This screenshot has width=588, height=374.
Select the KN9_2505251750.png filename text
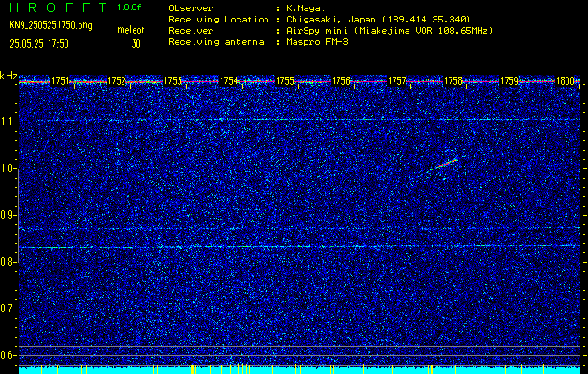point(50,25)
